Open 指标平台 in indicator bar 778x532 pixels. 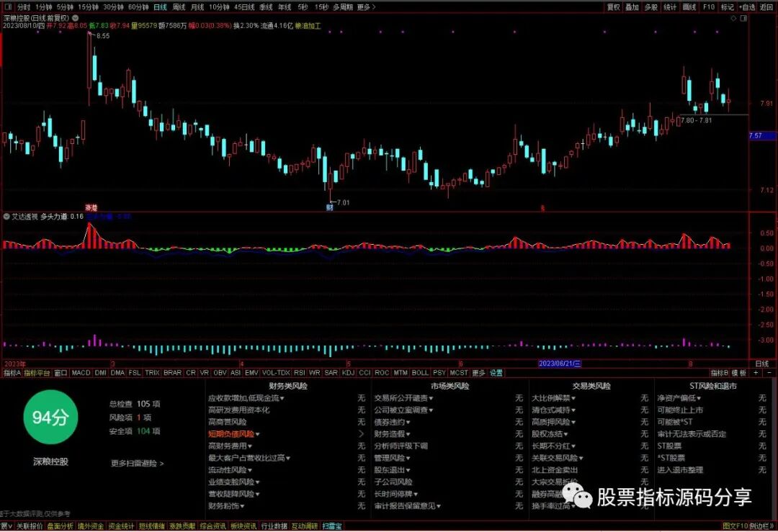37,373
